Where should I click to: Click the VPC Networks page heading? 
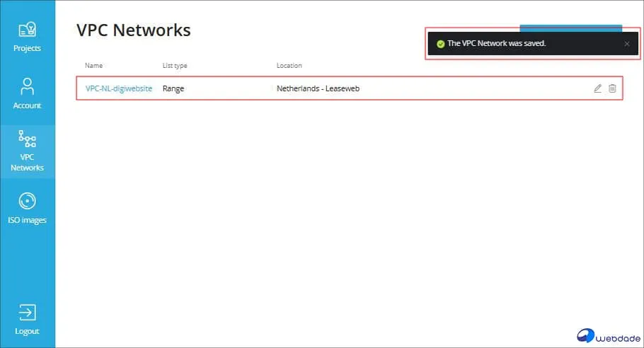click(x=133, y=30)
